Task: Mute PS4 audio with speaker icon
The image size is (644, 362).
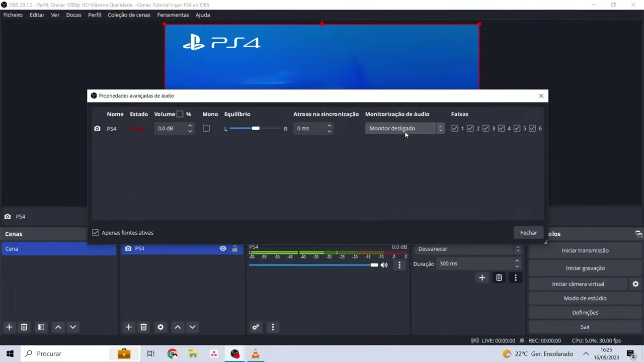Action: pos(384,265)
